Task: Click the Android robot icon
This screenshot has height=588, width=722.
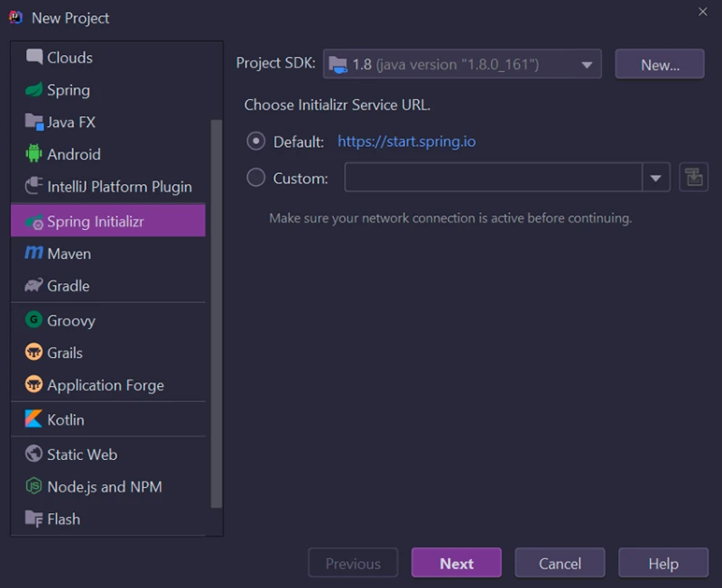Action: pyautogui.click(x=33, y=153)
